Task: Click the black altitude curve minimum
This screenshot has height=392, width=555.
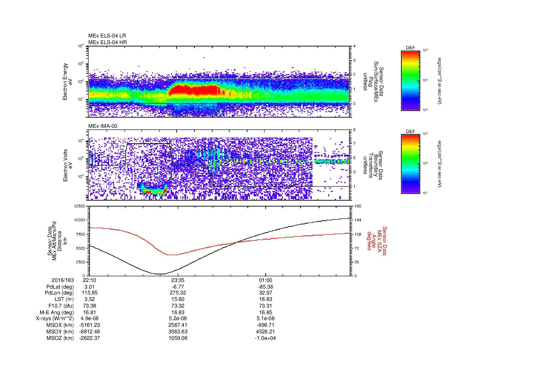Action: (x=159, y=274)
